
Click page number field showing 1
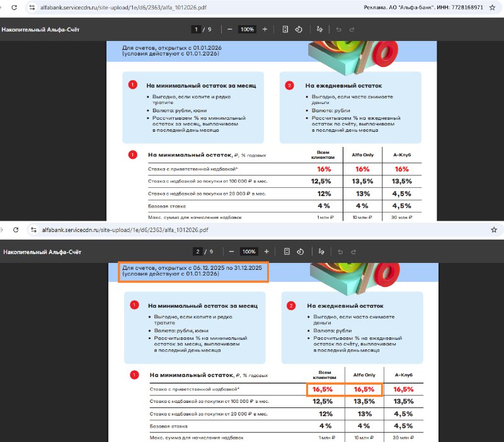197,30
